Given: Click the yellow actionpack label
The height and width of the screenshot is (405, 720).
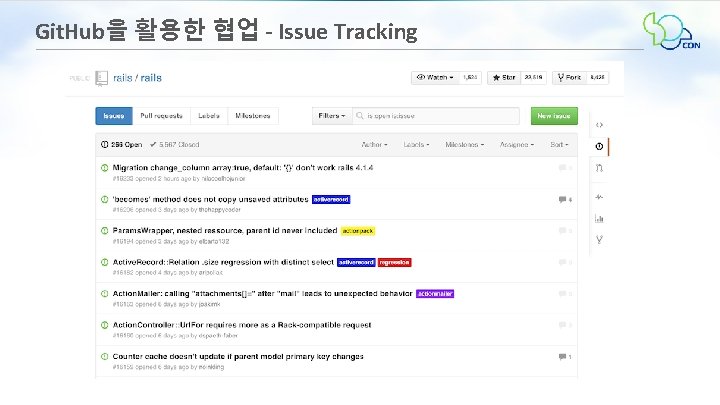Looking at the screenshot, I should tap(358, 231).
